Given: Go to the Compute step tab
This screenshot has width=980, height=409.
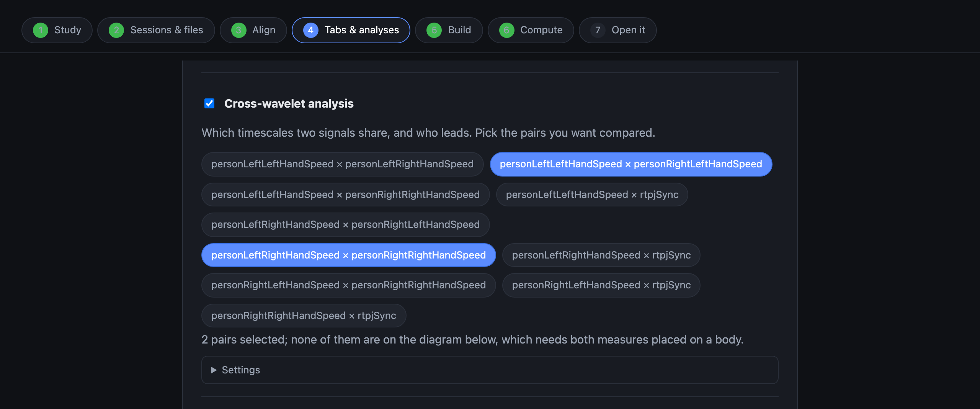Looking at the screenshot, I should click(x=531, y=30).
